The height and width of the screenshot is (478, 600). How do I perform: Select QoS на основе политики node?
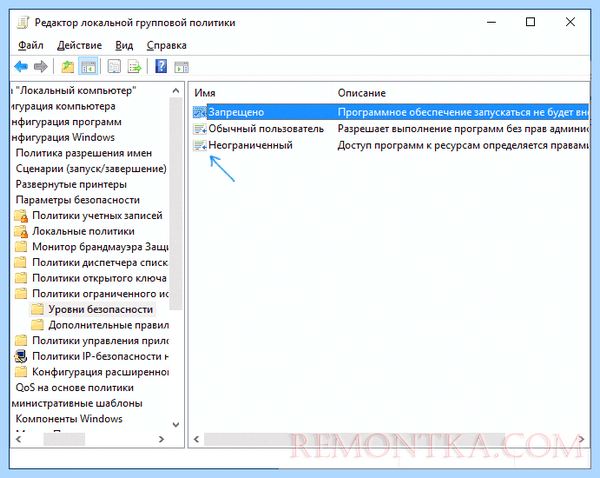[75, 388]
